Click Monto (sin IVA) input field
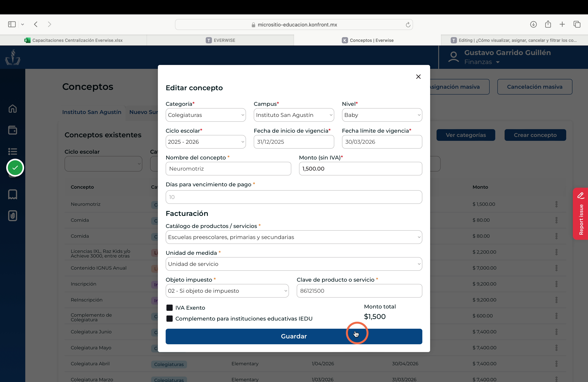The width and height of the screenshot is (588, 382). click(x=360, y=168)
